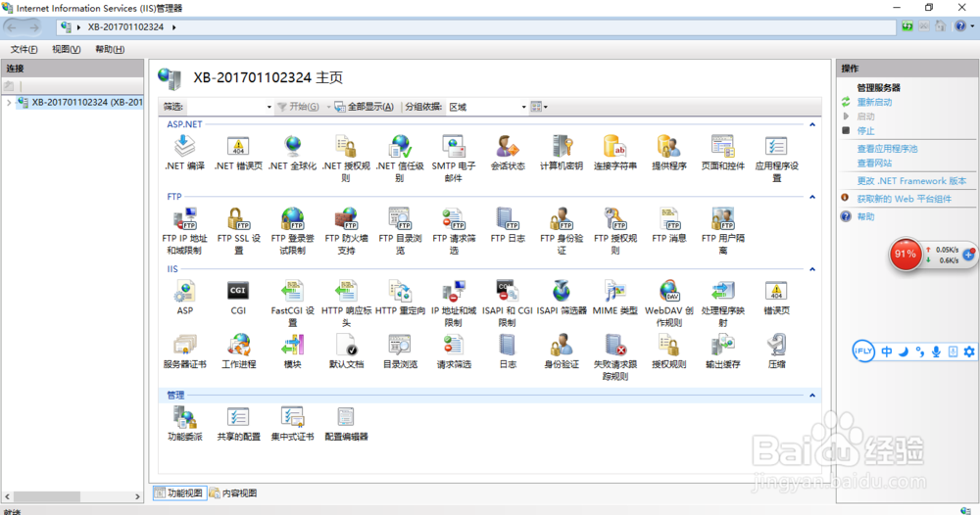
Task: Open 处理程序映射 feature
Action: (x=722, y=304)
